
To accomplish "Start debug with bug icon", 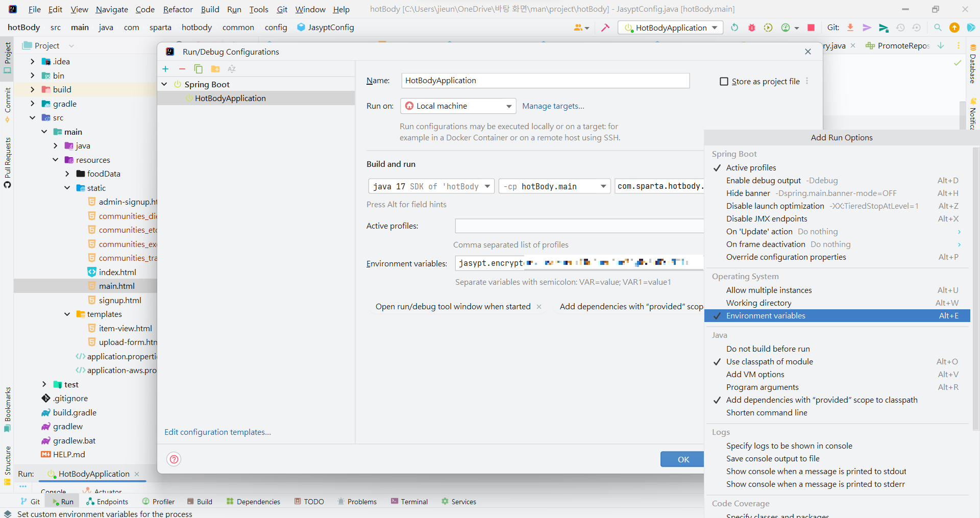I will click(751, 28).
